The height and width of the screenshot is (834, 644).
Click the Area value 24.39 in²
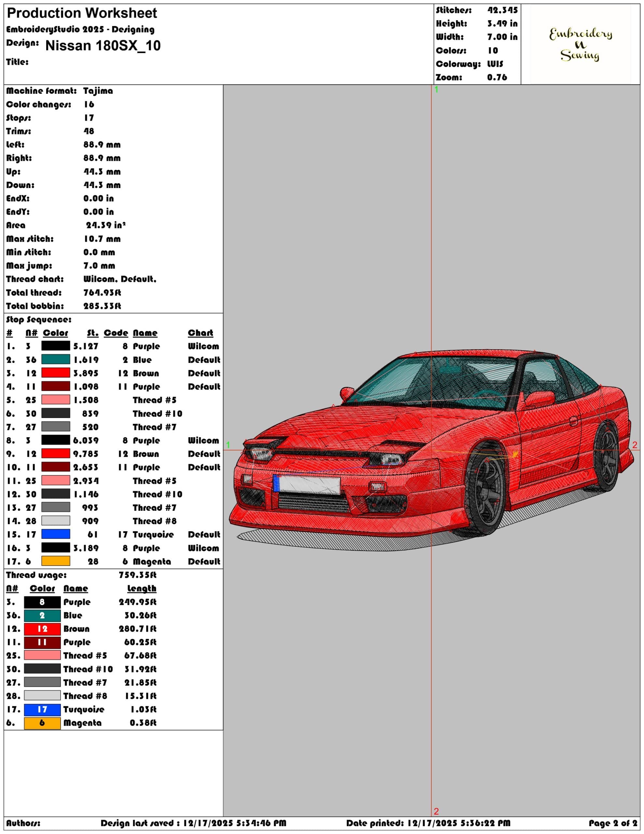(106, 225)
